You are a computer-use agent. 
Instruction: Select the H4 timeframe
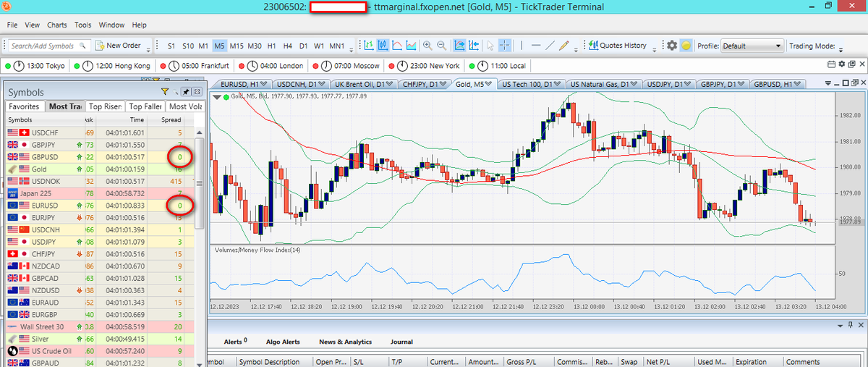[x=288, y=46]
